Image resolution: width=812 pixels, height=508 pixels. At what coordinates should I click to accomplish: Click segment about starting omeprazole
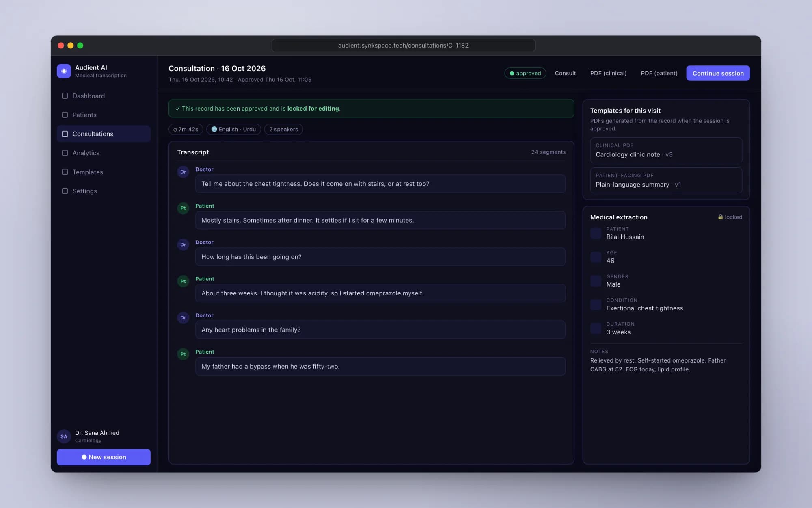pos(380,293)
